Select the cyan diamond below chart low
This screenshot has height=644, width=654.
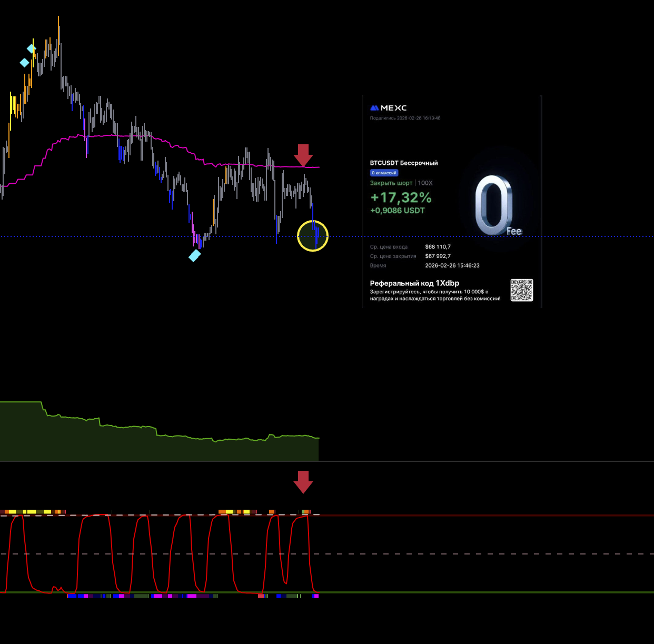pyautogui.click(x=195, y=256)
